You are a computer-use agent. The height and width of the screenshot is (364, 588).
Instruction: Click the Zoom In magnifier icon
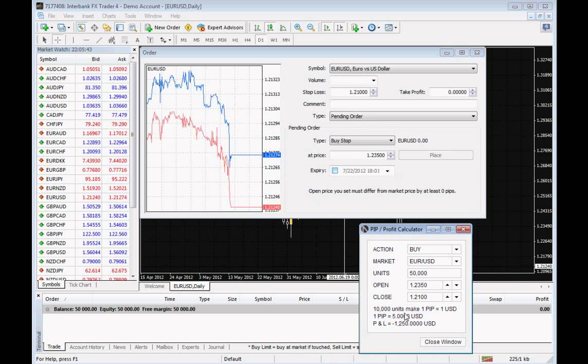(x=298, y=27)
